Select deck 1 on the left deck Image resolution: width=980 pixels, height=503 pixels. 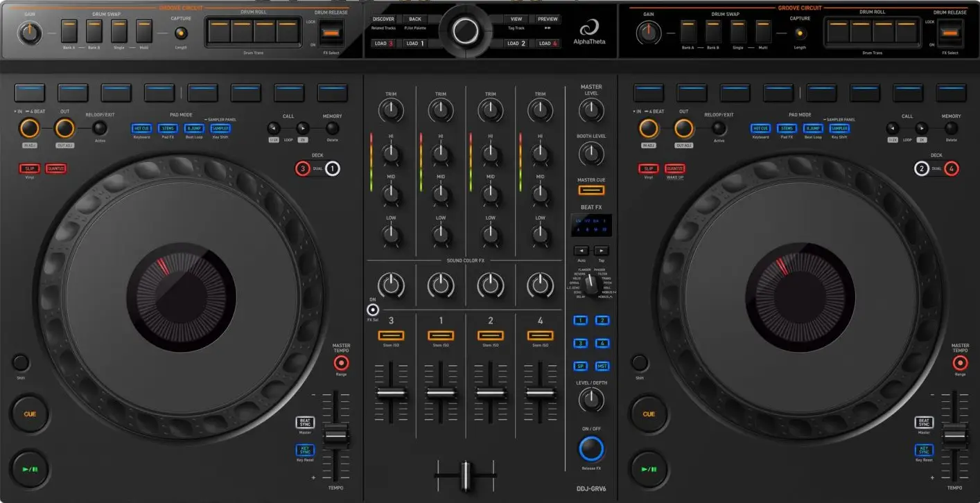click(x=333, y=168)
